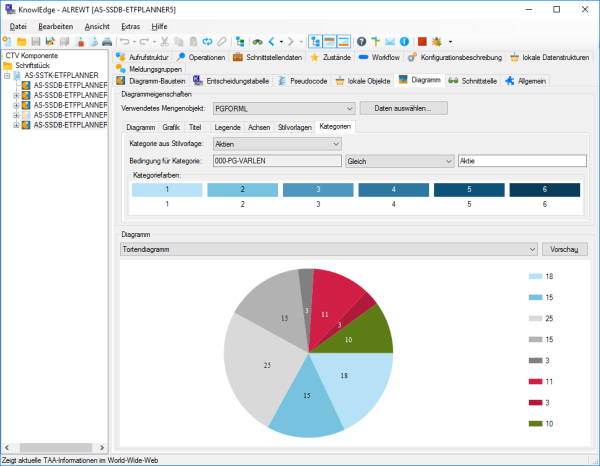Click the envelope mail icon
Image resolution: width=600 pixels, height=466 pixels.
click(x=390, y=41)
